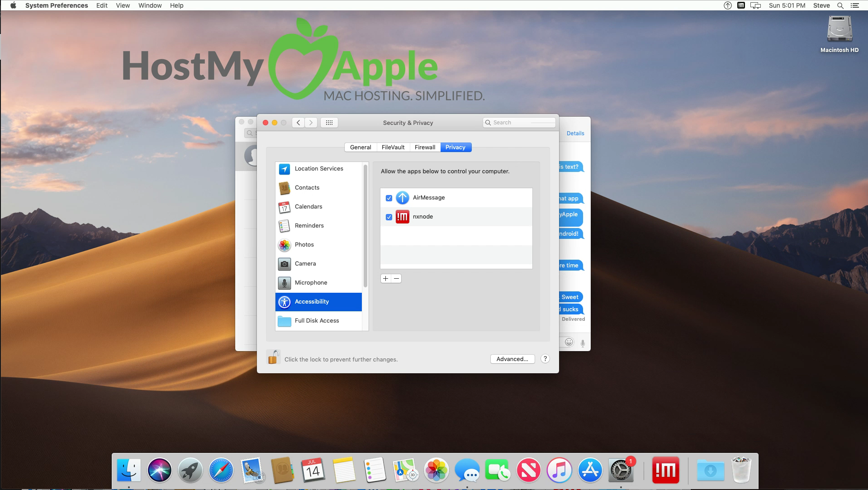The height and width of the screenshot is (490, 868).
Task: Click the Steve user menu
Action: (x=821, y=5)
